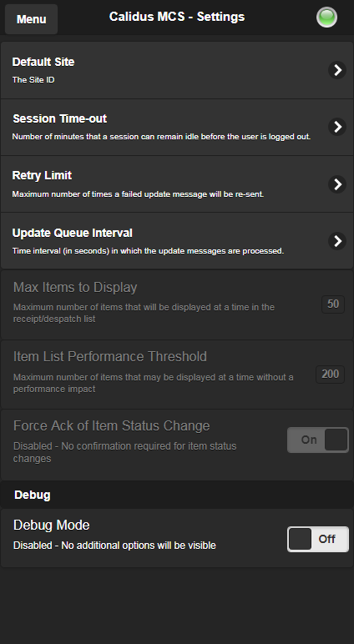Click the Calidus MCS - Settings title
Image resolution: width=354 pixels, height=644 pixels.
coord(177,17)
